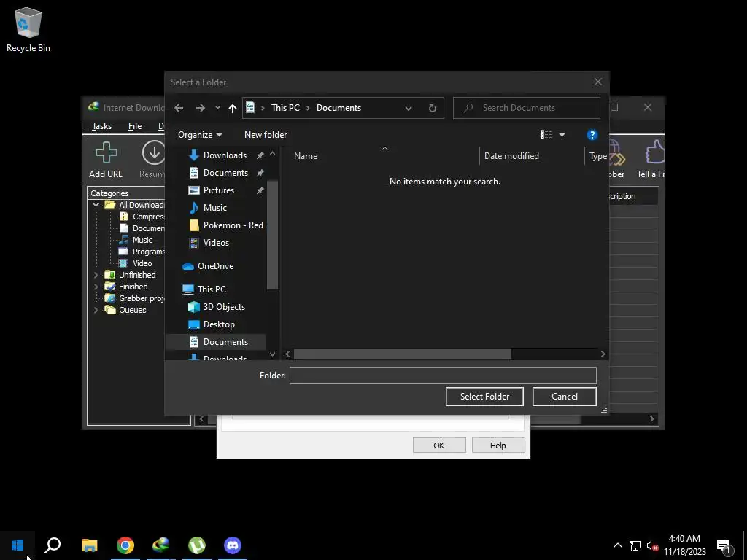Viewport: 747px width, 560px height.
Task: Open the Windows Start menu
Action: coord(18,545)
